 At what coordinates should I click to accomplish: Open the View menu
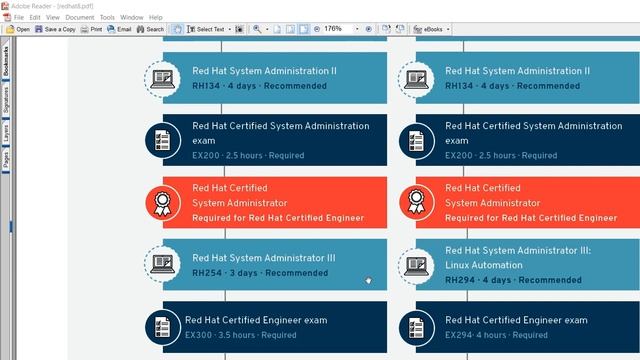(53, 18)
